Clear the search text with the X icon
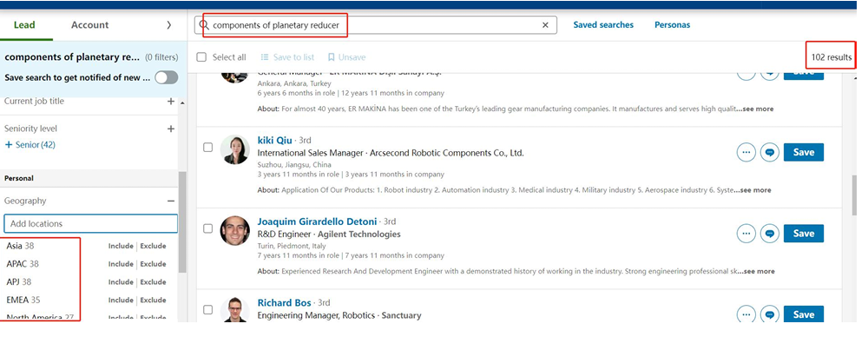This screenshot has width=868, height=337. [x=545, y=25]
